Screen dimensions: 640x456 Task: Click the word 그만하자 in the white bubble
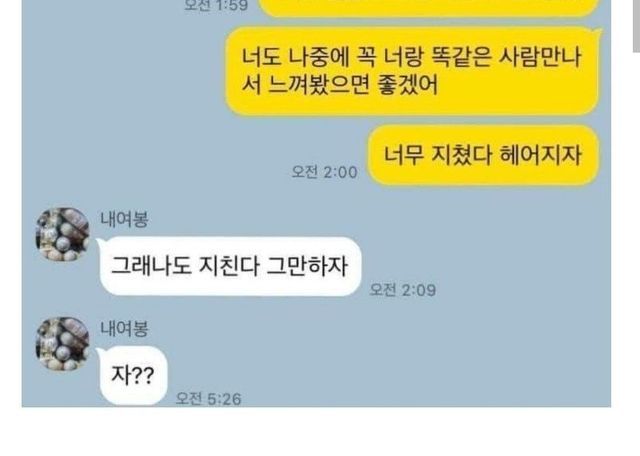click(x=307, y=266)
